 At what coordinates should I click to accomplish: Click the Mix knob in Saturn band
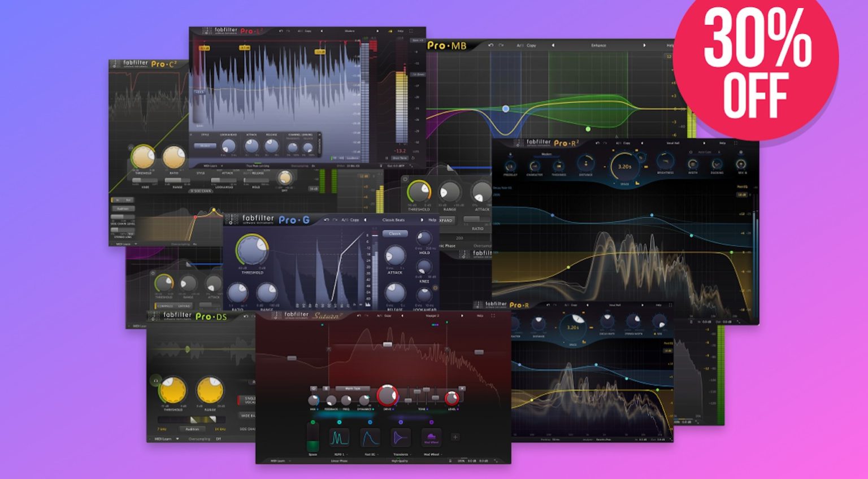coord(314,400)
